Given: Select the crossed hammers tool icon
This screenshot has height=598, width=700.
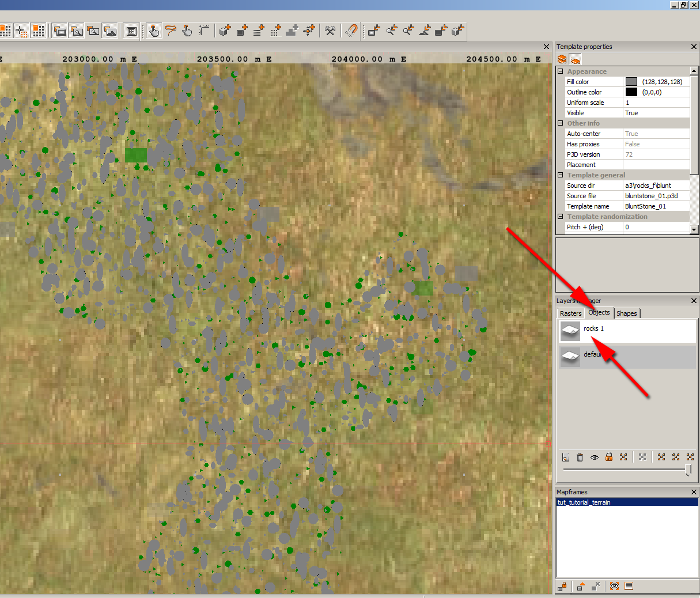Looking at the screenshot, I should pos(330,31).
